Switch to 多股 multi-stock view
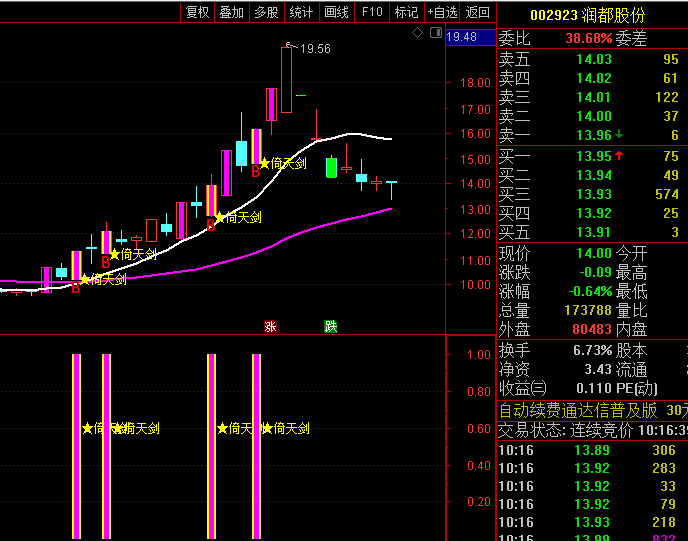Viewport: 688px width, 541px height. [x=266, y=12]
